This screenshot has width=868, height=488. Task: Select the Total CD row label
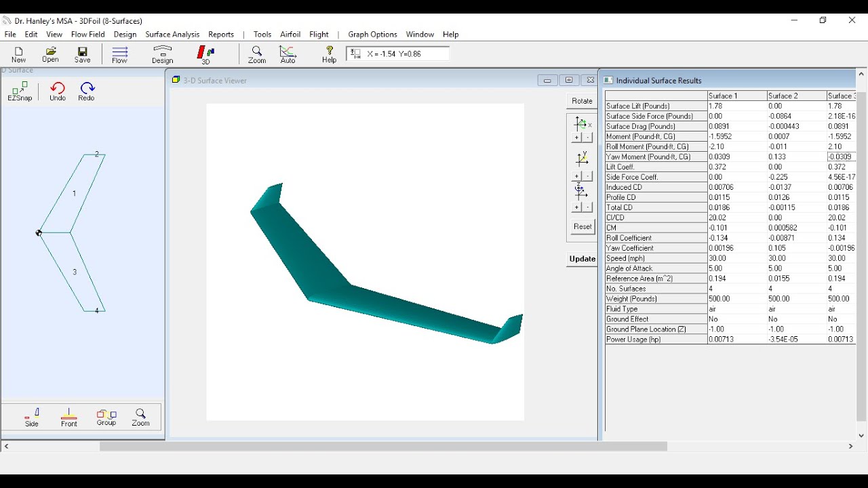(x=656, y=208)
